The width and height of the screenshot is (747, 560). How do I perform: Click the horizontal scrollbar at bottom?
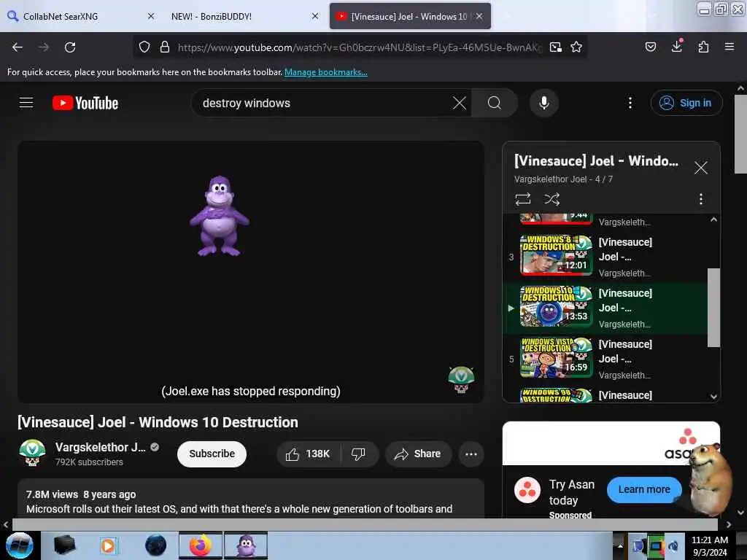coord(365,524)
